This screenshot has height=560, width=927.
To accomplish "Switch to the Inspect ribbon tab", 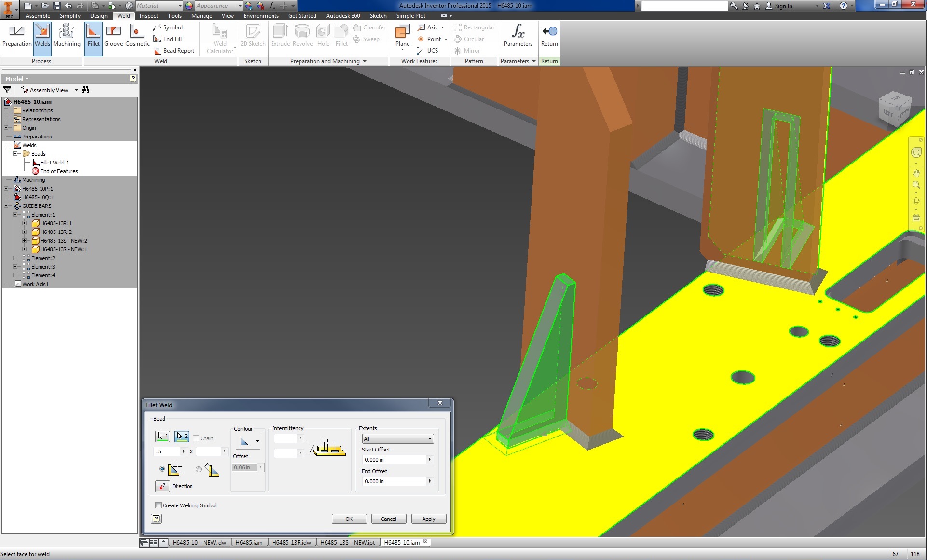I will click(x=149, y=16).
